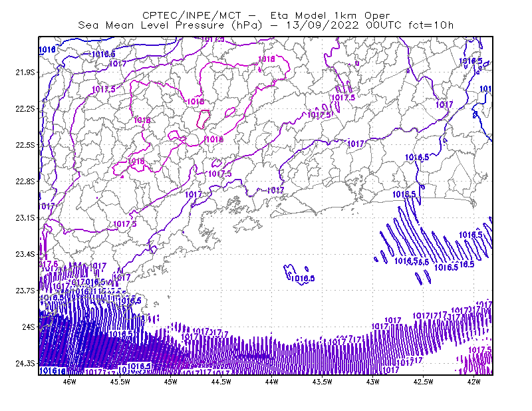Click the Sea Mean Level Pressure subtitle
The height and width of the screenshot is (411, 532).
click(x=265, y=25)
